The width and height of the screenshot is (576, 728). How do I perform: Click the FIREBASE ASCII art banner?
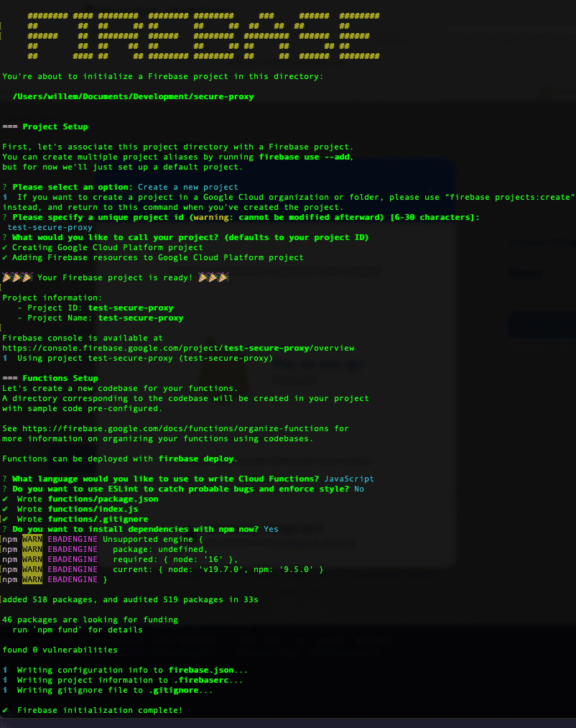coord(203,36)
